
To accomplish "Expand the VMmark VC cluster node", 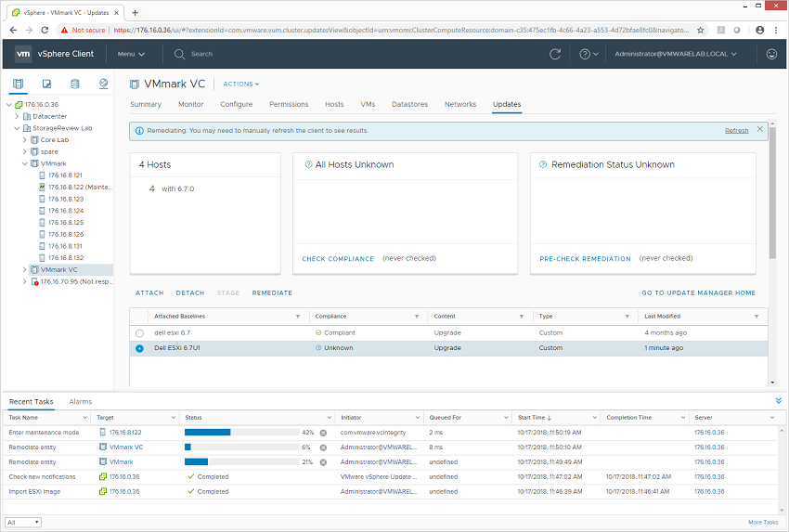I will pyautogui.click(x=24, y=270).
